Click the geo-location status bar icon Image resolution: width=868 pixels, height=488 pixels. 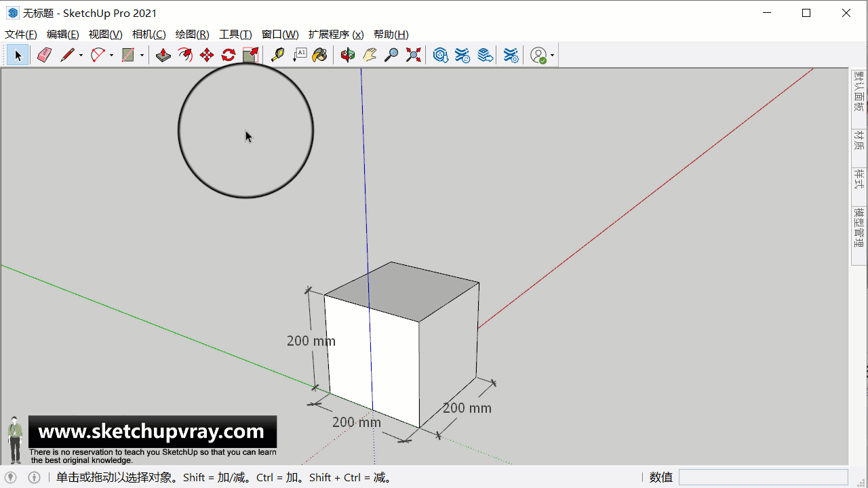tap(11, 477)
